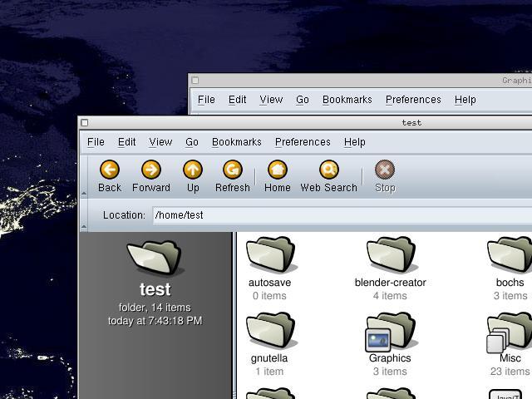Click the Location field showing /home/test
This screenshot has width=532, height=399.
coord(342,215)
